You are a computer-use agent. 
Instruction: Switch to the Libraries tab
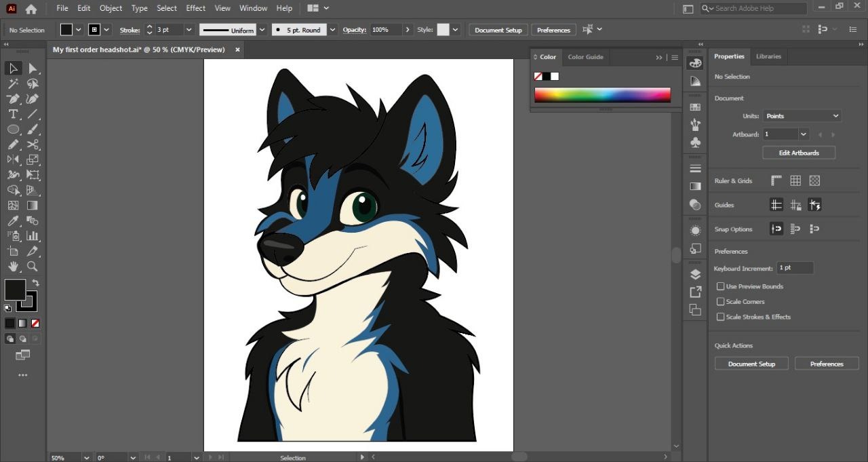pyautogui.click(x=768, y=56)
